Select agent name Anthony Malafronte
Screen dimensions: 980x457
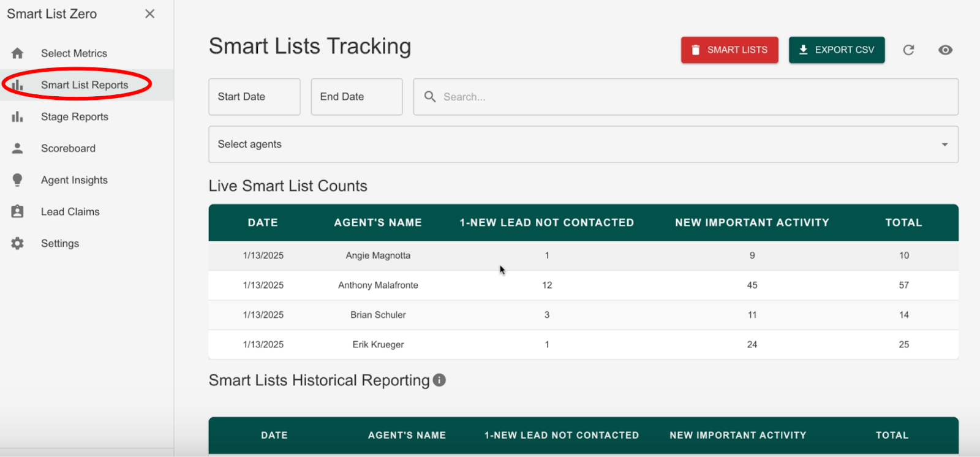[x=378, y=285]
